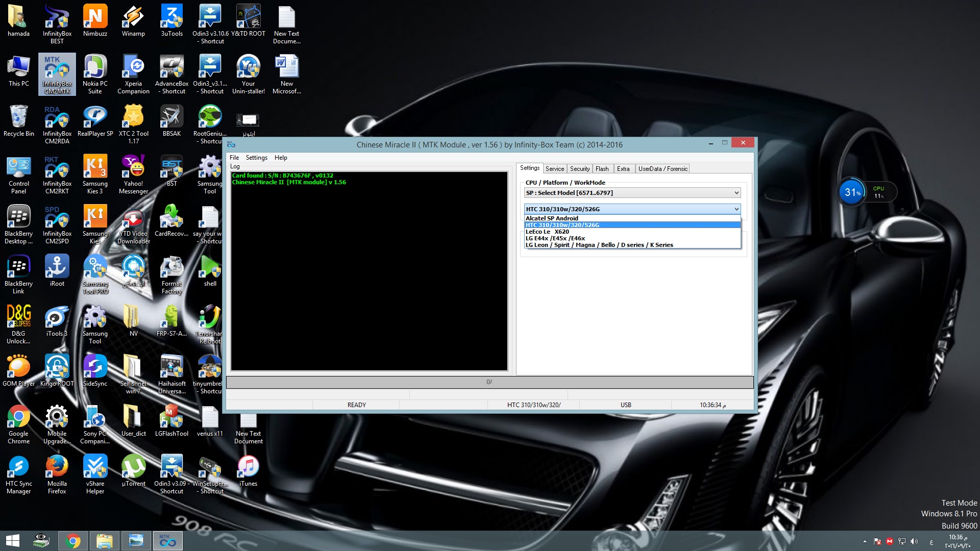
Task: Open SideSync desktop shortcut
Action: 95,371
